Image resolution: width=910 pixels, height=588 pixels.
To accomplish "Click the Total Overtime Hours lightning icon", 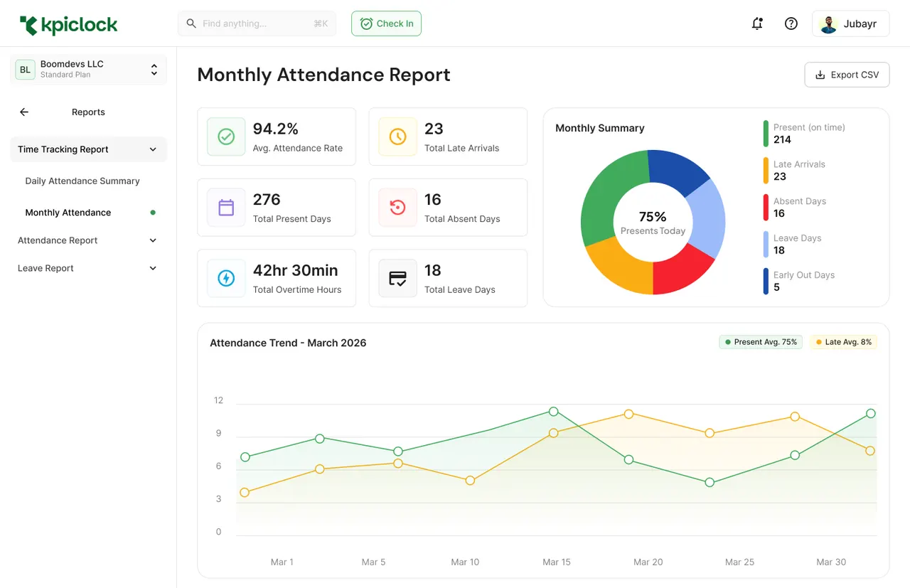I will click(226, 278).
